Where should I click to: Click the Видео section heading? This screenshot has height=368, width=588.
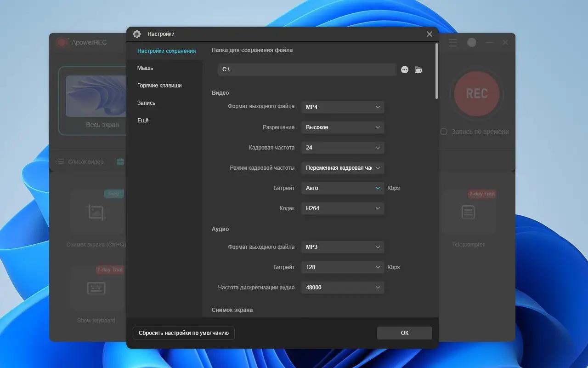coord(220,93)
